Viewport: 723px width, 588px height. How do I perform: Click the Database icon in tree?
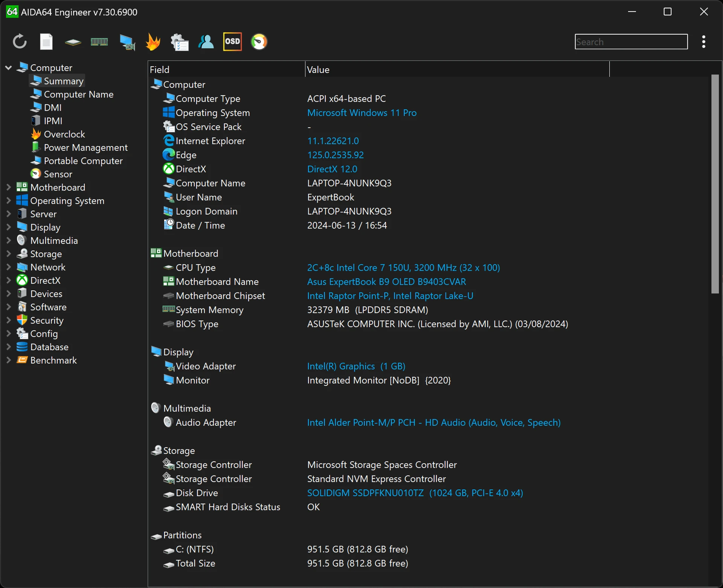[x=22, y=347]
